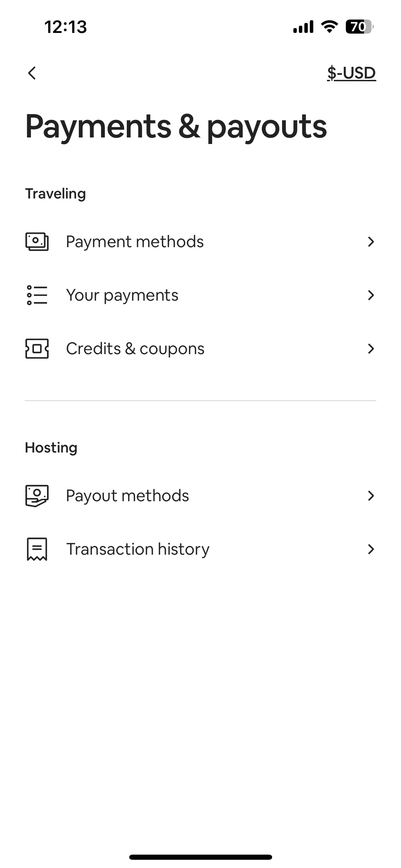Tap the battery indicator in status bar
This screenshot has width=401, height=868.
pos(360,27)
